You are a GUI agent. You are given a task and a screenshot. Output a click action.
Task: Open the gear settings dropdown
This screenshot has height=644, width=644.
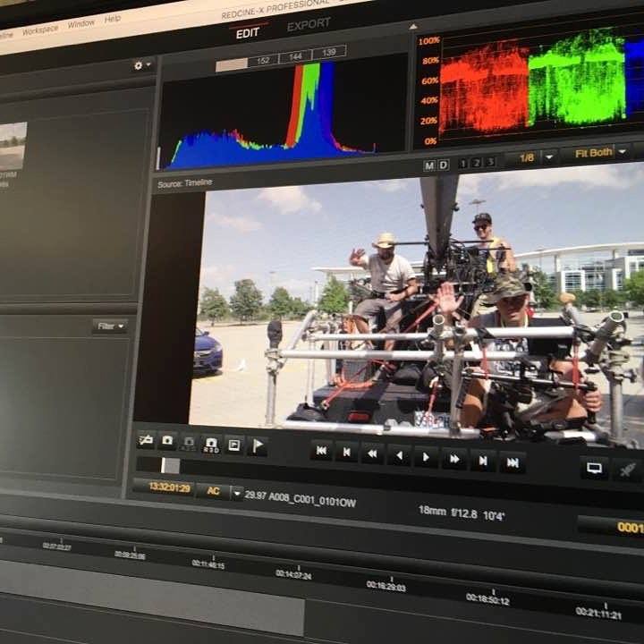(x=142, y=65)
